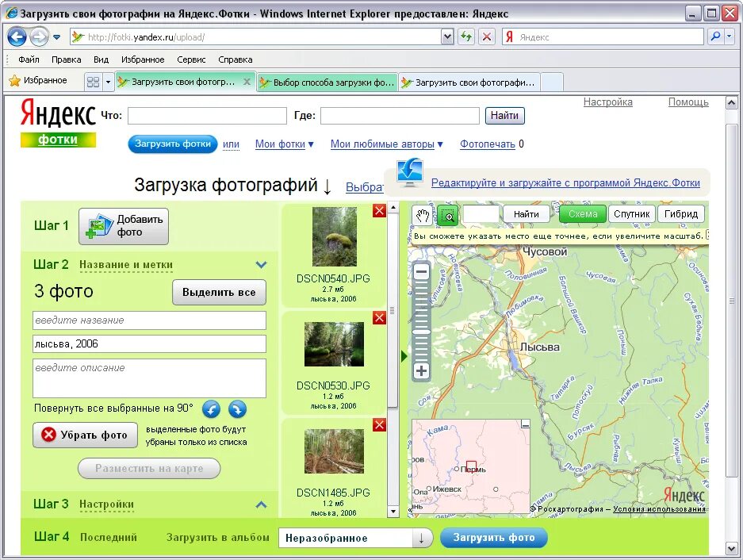Select the hand pan tool on the map
This screenshot has width=743, height=560.
(x=422, y=215)
